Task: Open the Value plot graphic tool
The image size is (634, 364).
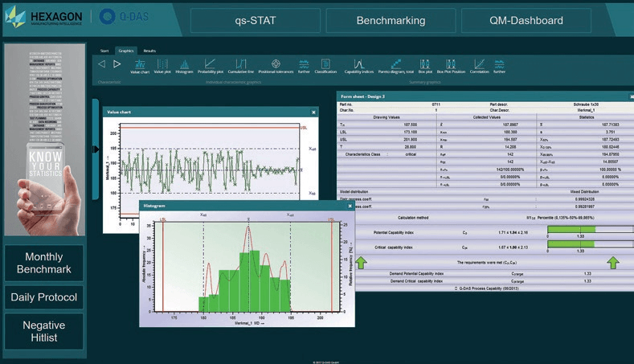Action: pos(162,67)
